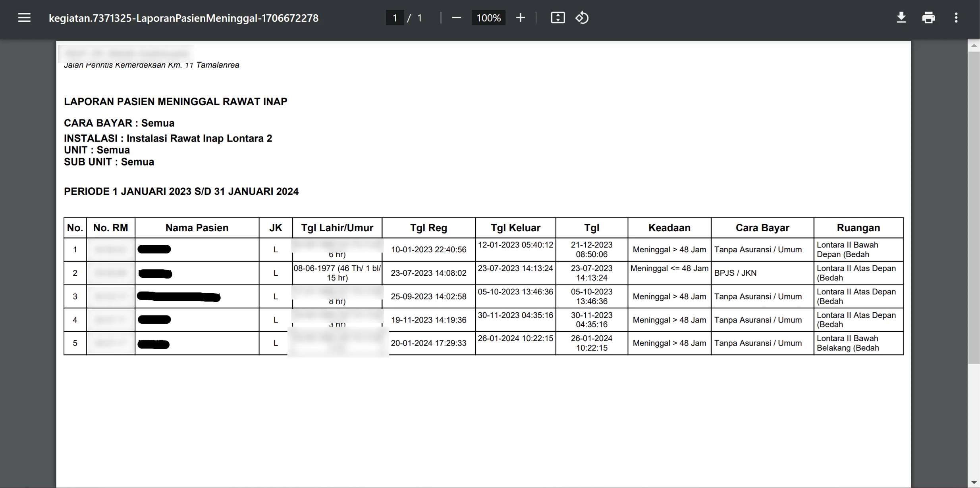Image resolution: width=980 pixels, height=488 pixels.
Task: Zoom in with the plus icon
Action: pos(520,18)
